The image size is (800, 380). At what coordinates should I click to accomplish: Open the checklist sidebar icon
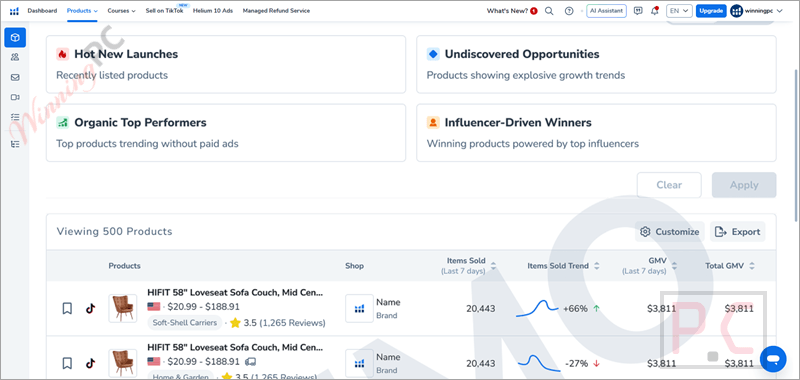point(15,117)
